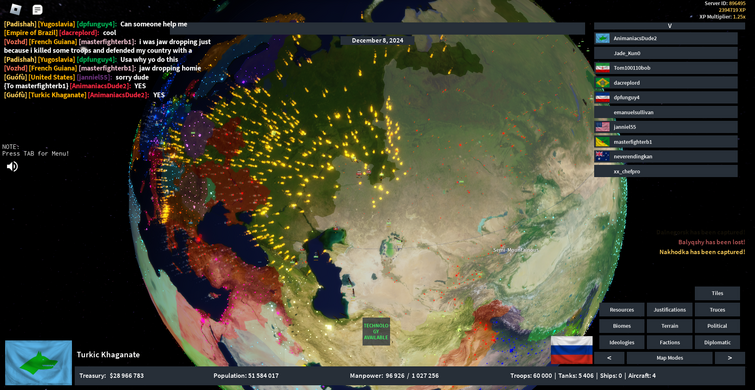Click the Australian flag beside neverendingkan
The width and height of the screenshot is (755, 390).
(602, 156)
